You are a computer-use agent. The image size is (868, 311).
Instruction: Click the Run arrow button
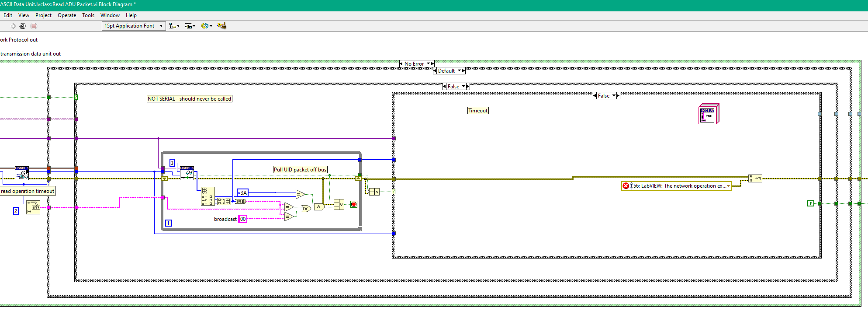[13, 26]
